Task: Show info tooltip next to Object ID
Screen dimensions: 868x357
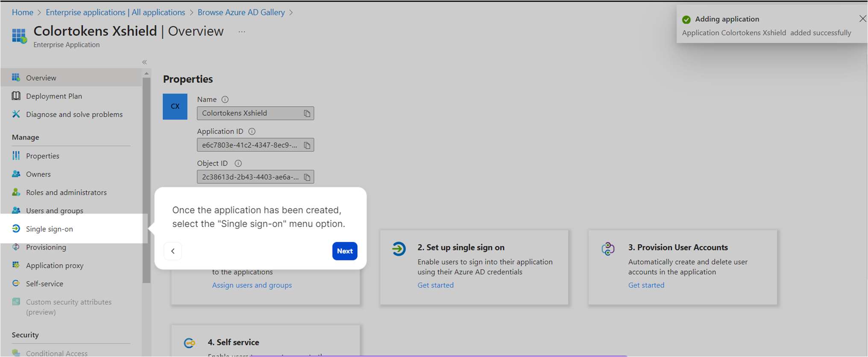Action: pyautogui.click(x=238, y=163)
